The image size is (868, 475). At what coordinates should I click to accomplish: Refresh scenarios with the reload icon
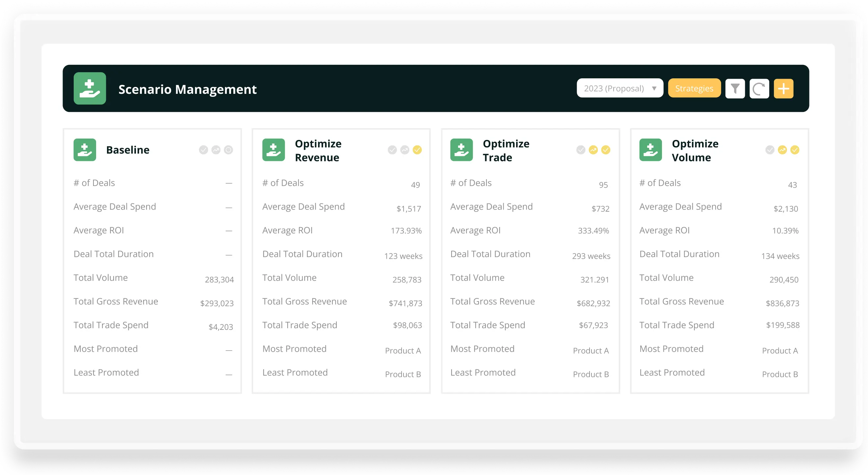point(759,88)
